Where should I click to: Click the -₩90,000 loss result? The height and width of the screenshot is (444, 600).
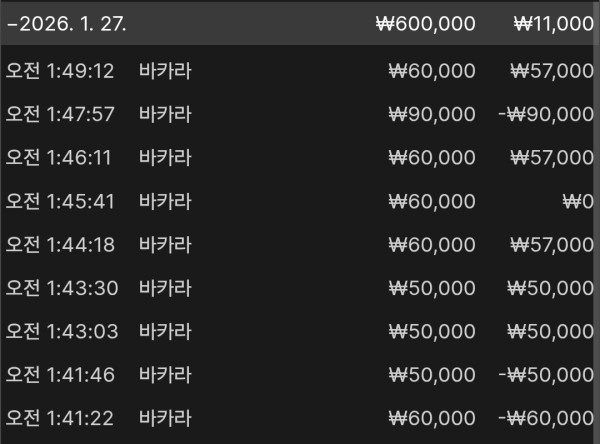click(545, 114)
